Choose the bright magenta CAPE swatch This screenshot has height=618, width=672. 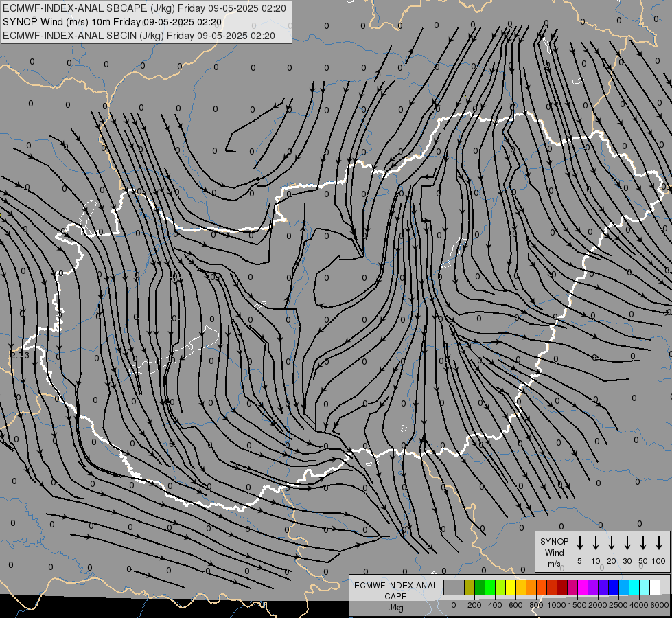583,587
